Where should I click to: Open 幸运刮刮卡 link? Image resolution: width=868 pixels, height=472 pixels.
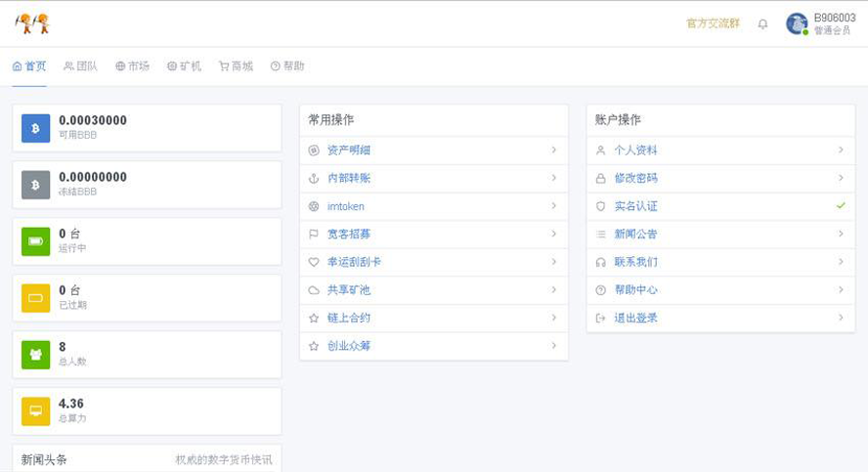(x=354, y=262)
